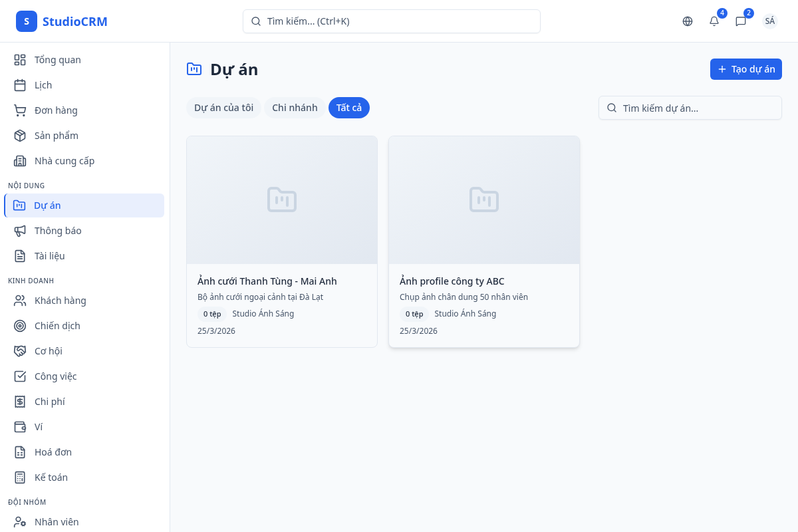Click the Chiến dịch target icon
This screenshot has height=532, width=798.
pos(20,326)
